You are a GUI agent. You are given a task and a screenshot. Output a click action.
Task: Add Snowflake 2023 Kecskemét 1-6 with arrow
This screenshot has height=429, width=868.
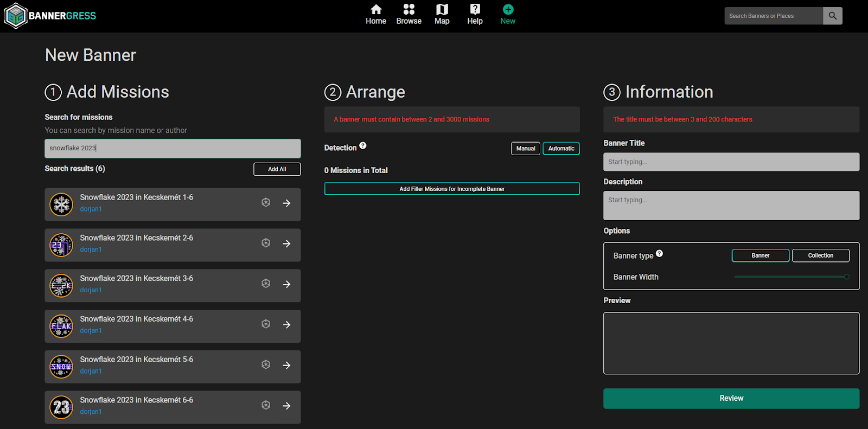tap(286, 203)
